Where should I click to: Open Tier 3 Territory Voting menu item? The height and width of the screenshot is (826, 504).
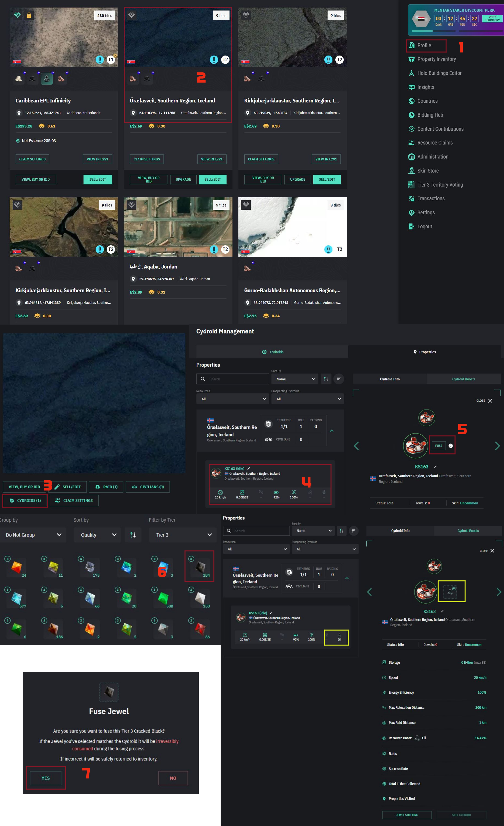440,185
